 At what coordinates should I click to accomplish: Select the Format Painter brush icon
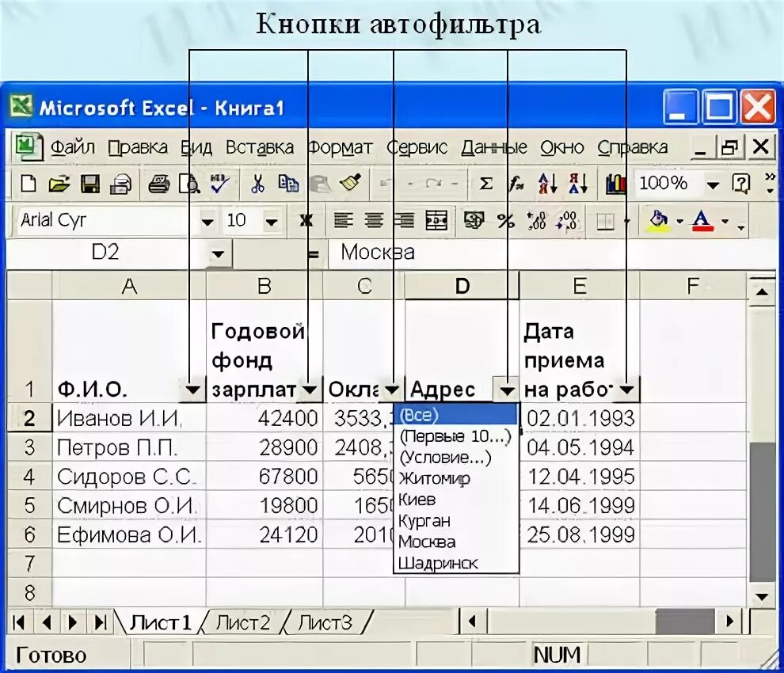350,183
